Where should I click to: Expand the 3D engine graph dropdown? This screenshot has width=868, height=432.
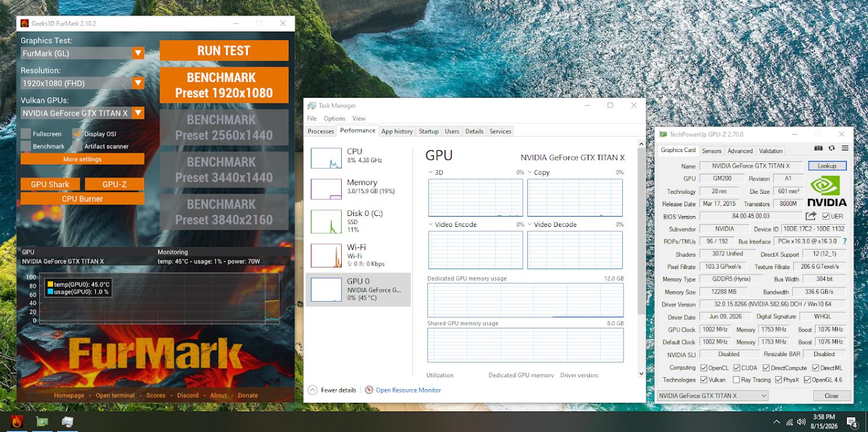[x=431, y=172]
